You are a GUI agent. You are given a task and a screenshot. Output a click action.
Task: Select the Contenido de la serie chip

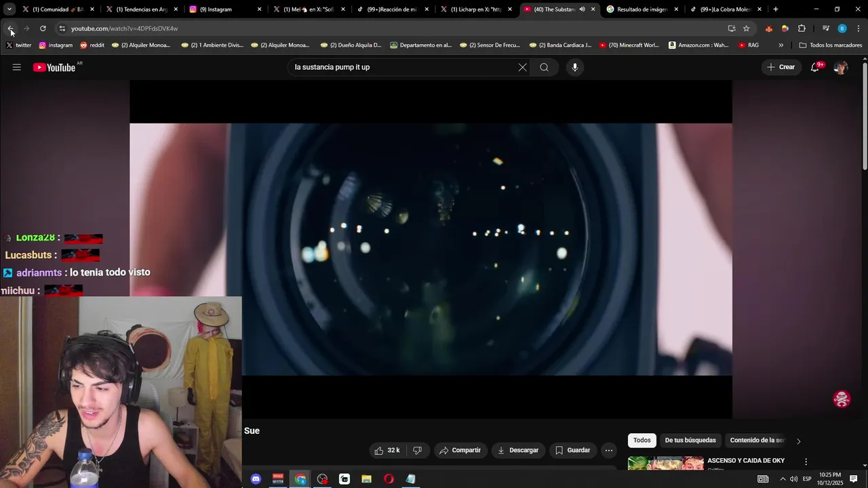coord(757,441)
